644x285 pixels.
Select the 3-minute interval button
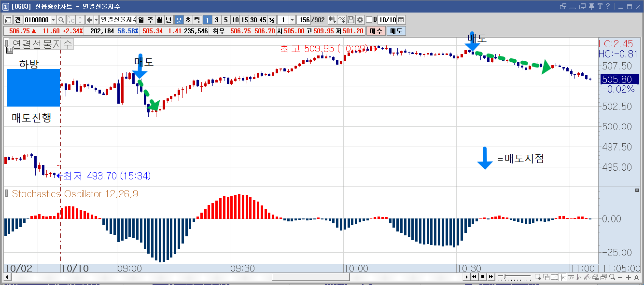point(216,20)
